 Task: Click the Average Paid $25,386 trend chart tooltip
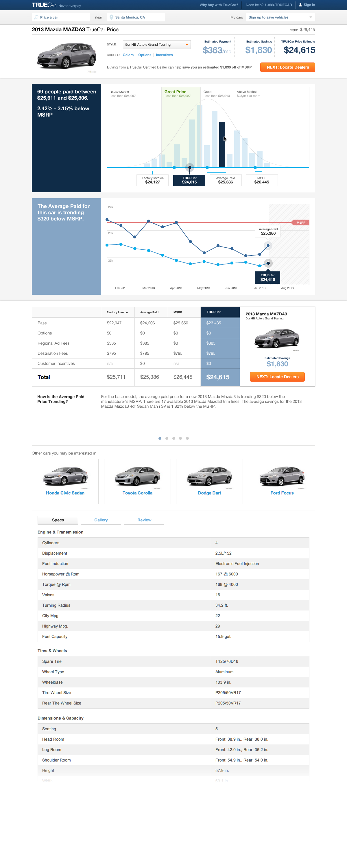coord(268,231)
